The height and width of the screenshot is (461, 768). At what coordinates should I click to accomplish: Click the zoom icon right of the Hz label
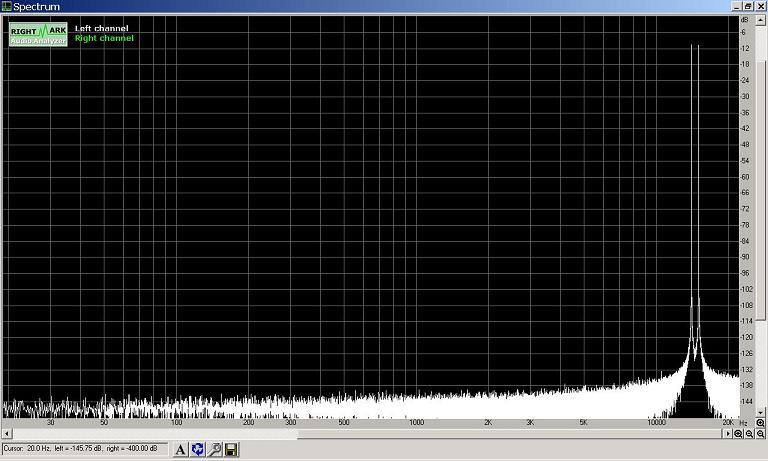pos(760,423)
